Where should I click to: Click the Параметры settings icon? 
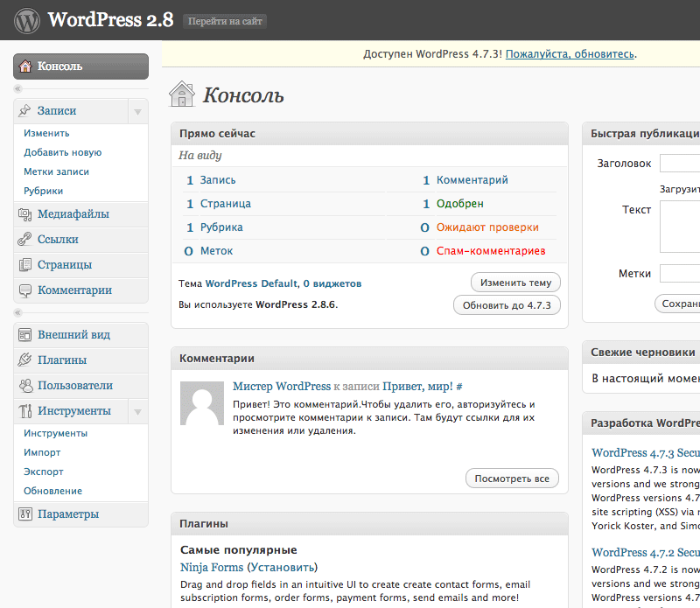pos(25,514)
